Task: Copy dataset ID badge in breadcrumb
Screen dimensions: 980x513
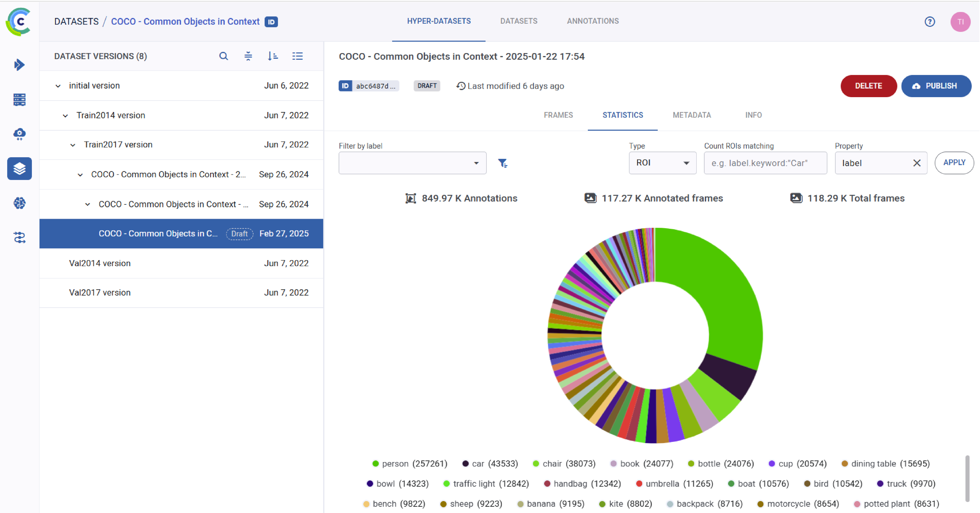Action: click(271, 22)
